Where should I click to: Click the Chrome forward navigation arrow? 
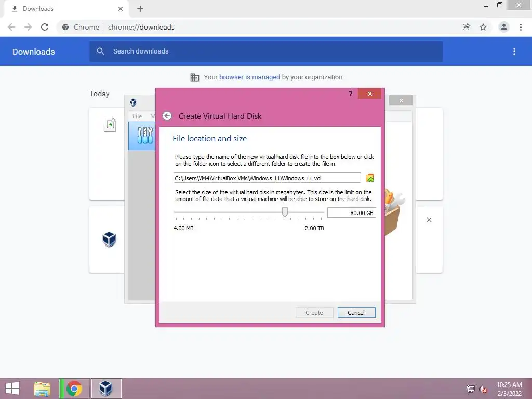tap(28, 27)
